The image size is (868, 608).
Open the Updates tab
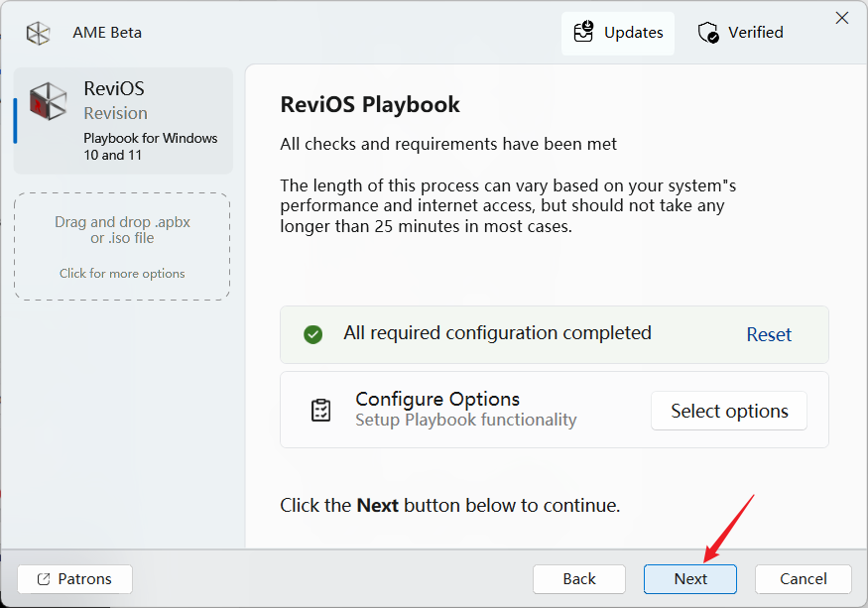(618, 33)
